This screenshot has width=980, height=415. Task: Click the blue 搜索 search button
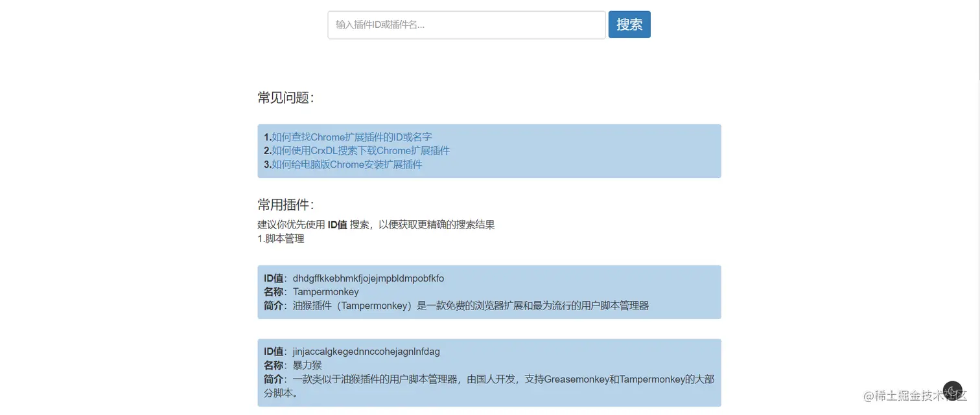pos(629,25)
